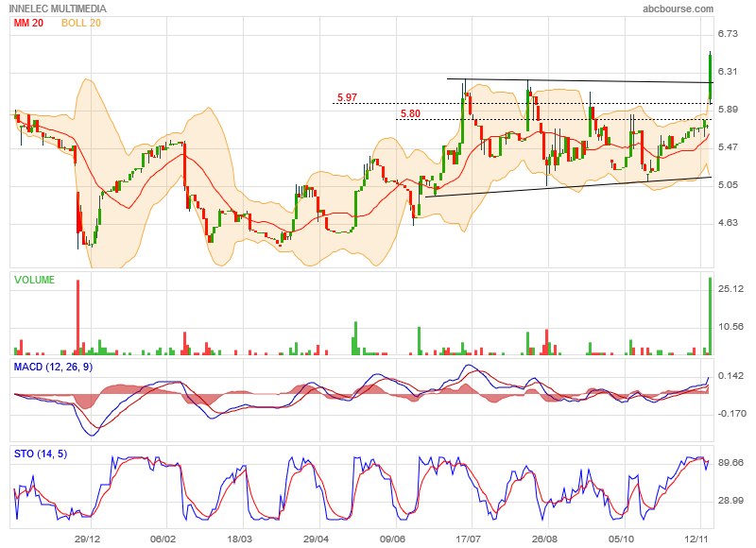
Task: Click the 89.66 stochastic axis value
Action: pyautogui.click(x=730, y=463)
